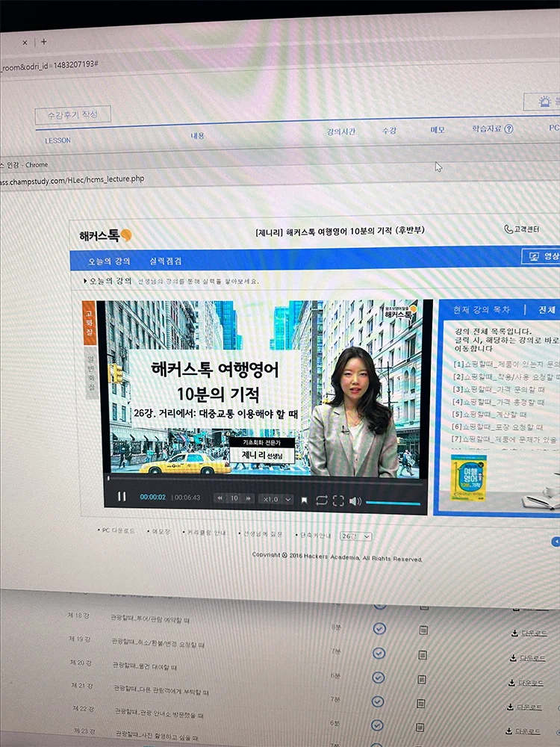The height and width of the screenshot is (747, 560).
Task: Open the 실력점검 tab
Action: (x=165, y=261)
